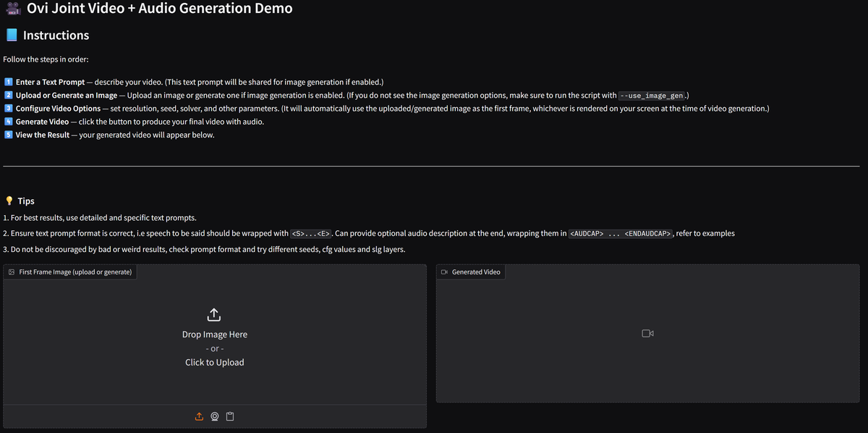
Task: Click the <S>...<E> code tag
Action: pos(311,234)
